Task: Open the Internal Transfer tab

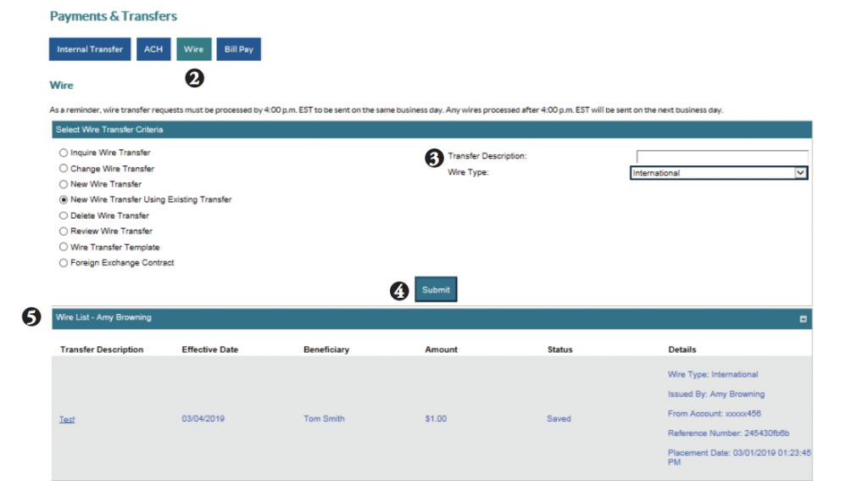Action: click(90, 49)
